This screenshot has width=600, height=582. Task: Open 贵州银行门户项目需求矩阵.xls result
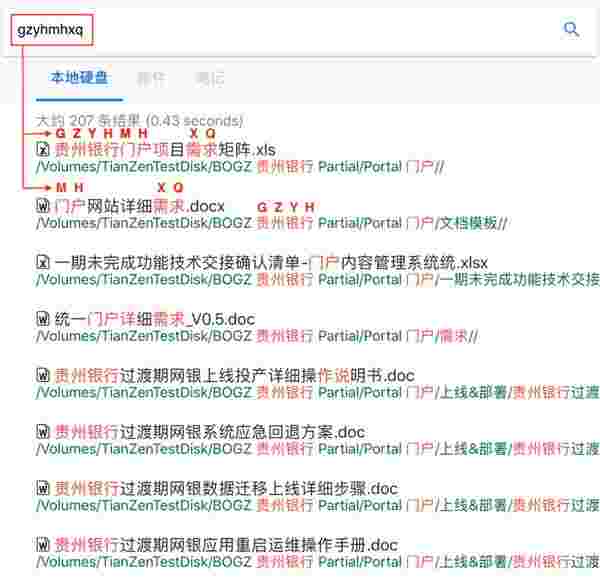(x=165, y=150)
